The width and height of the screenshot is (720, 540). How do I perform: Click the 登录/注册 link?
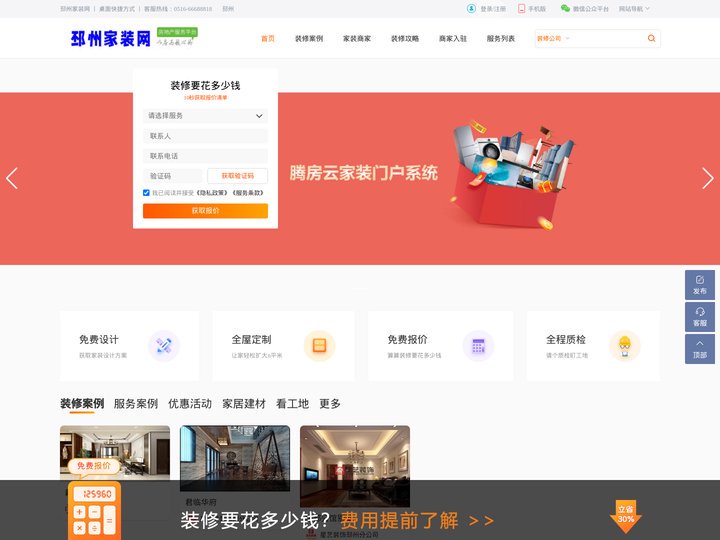tap(493, 9)
